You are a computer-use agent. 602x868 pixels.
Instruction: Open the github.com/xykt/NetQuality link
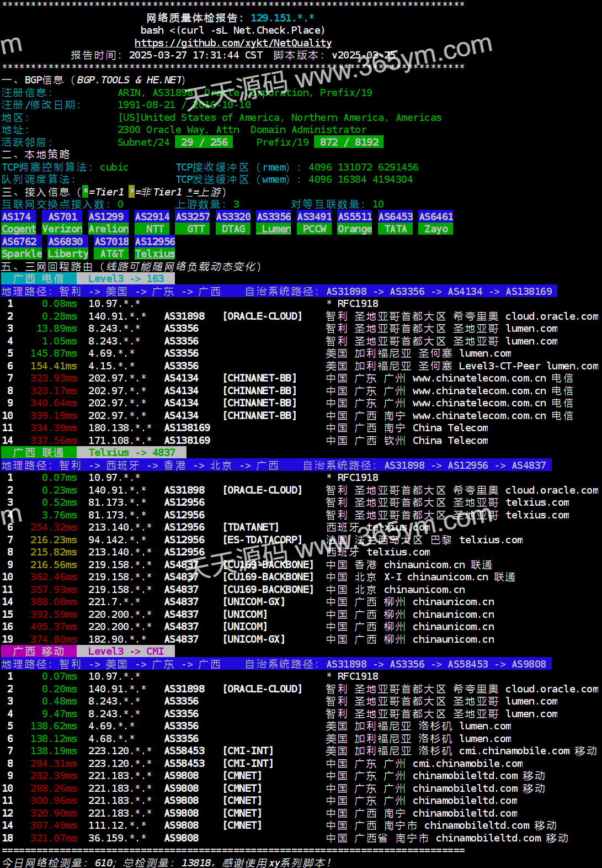click(233, 43)
